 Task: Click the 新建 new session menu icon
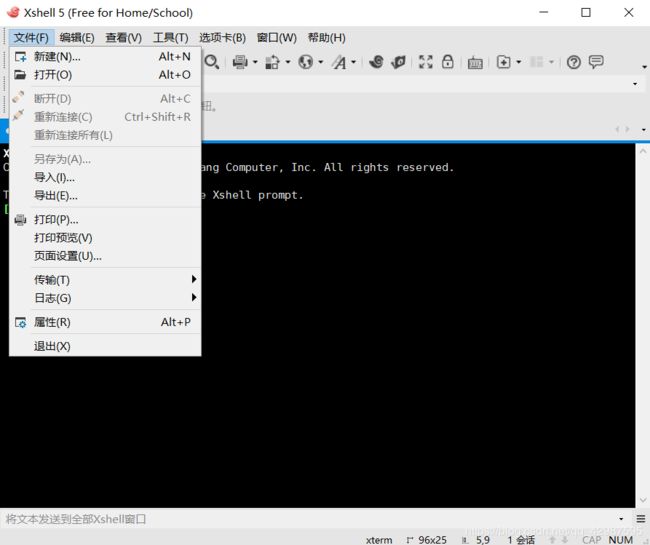pos(20,57)
